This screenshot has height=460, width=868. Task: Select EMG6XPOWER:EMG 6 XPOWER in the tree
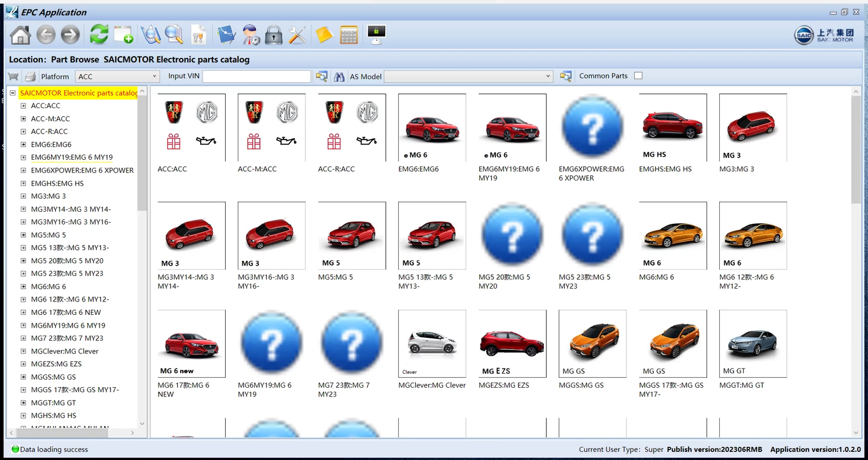(82, 170)
